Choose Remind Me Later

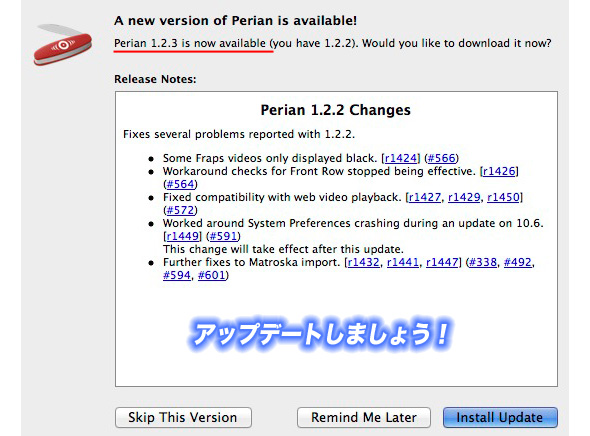[x=363, y=418]
